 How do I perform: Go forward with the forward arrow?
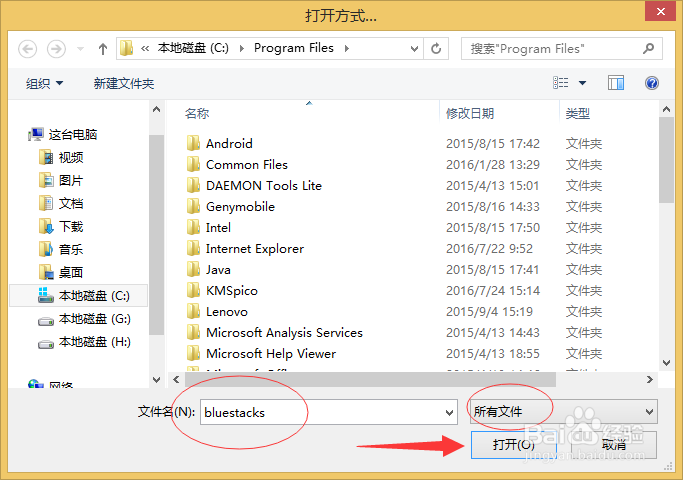tap(56, 49)
